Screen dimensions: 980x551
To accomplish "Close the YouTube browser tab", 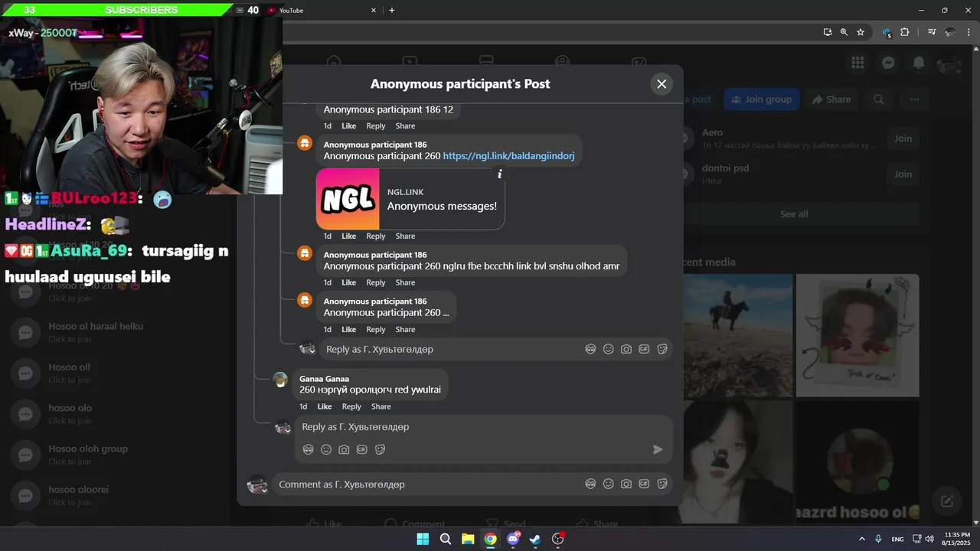I will tap(374, 11).
